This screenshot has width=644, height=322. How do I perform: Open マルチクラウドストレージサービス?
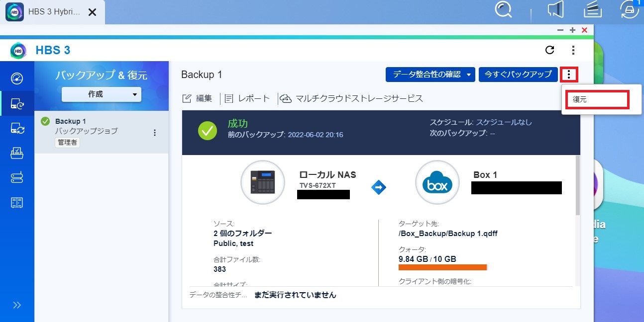352,98
